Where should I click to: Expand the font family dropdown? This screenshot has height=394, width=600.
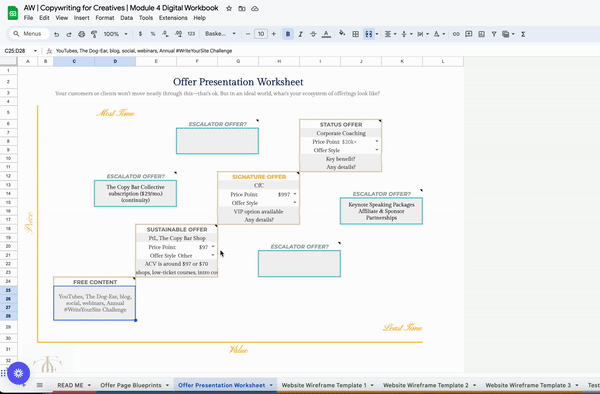220,34
